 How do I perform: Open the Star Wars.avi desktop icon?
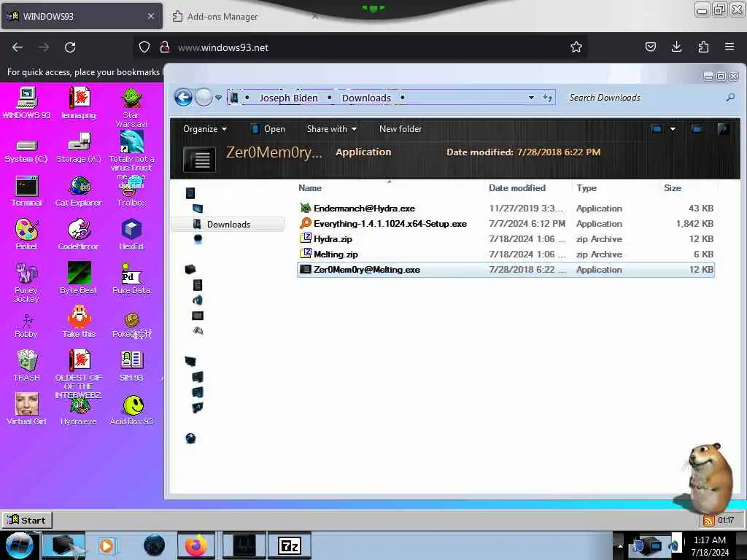click(x=131, y=107)
